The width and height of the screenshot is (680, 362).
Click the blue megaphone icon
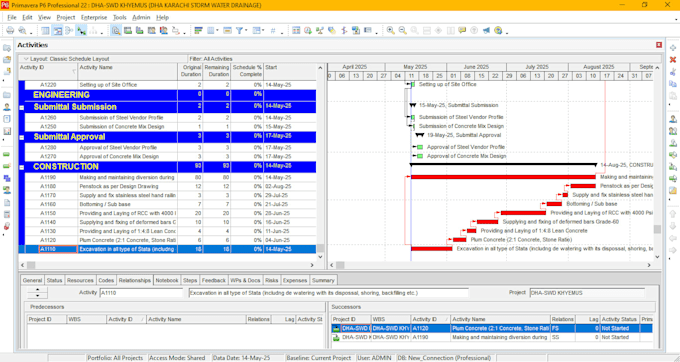tap(486, 30)
